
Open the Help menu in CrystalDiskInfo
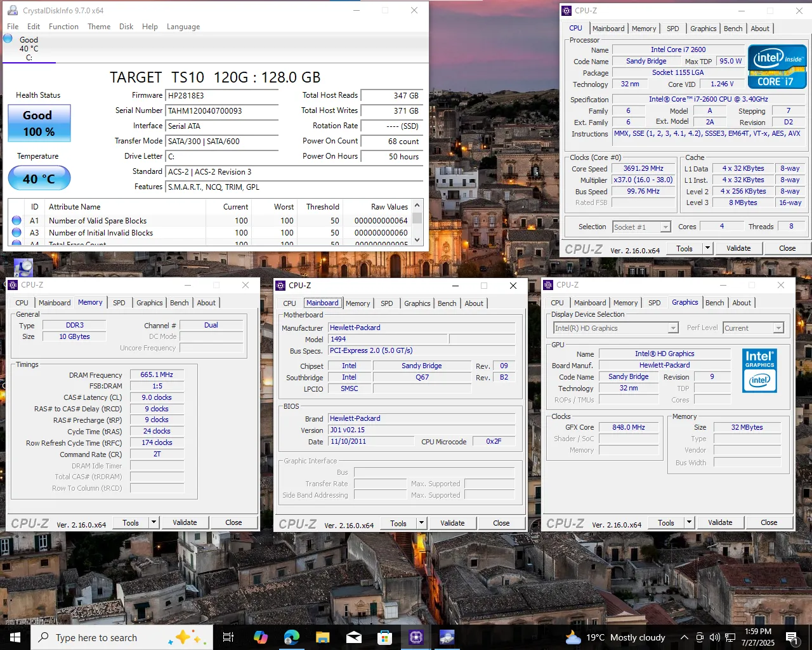[x=150, y=27]
